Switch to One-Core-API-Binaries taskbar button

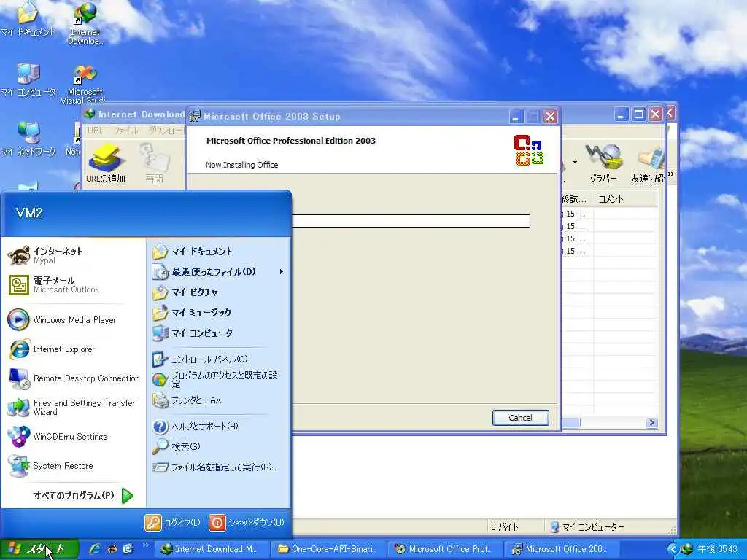329,549
